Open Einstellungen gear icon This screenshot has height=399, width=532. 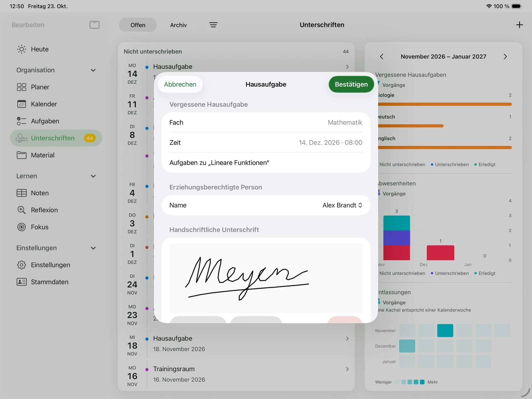tap(22, 265)
